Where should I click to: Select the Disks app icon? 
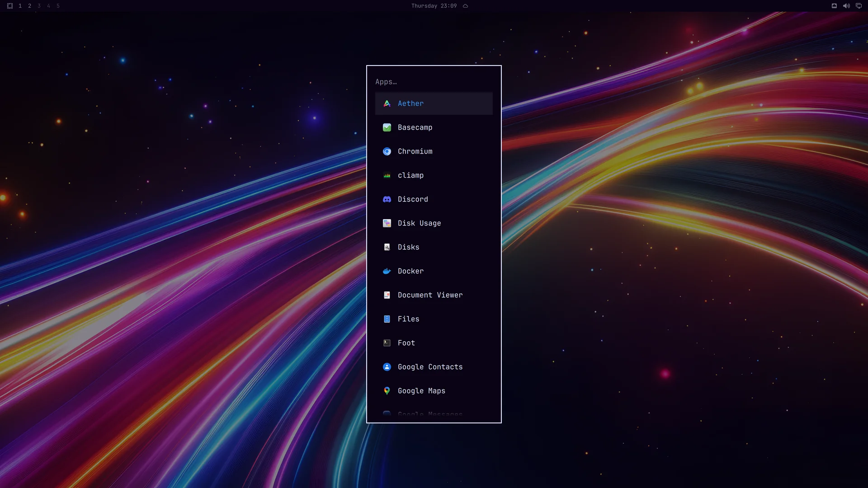(387, 247)
